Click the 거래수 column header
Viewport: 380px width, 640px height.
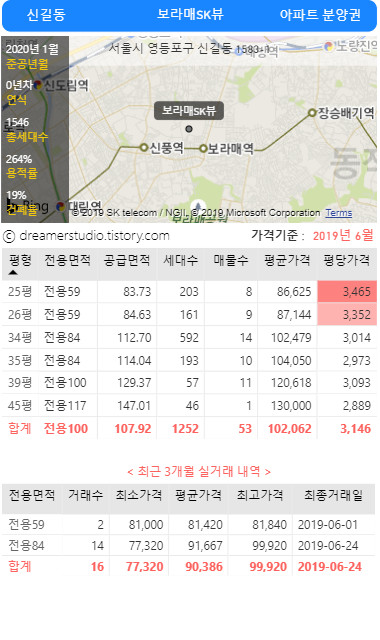click(x=85, y=495)
